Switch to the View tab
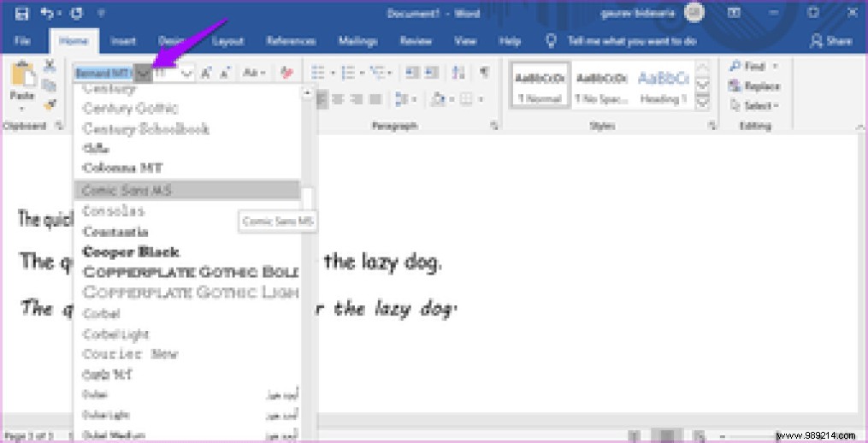 tap(465, 41)
